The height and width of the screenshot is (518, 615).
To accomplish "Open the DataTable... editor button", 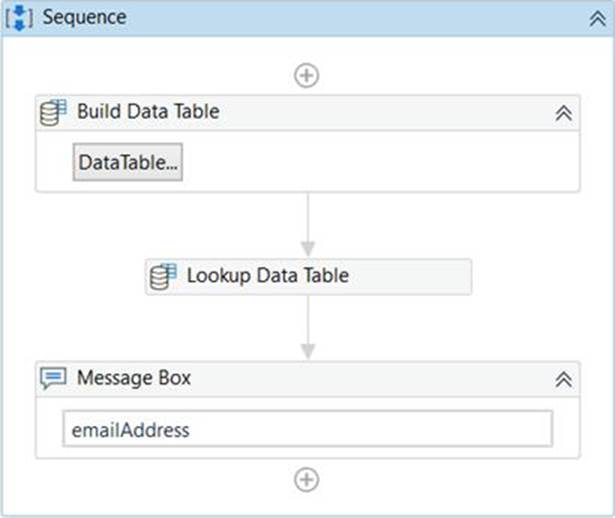I will tap(127, 163).
